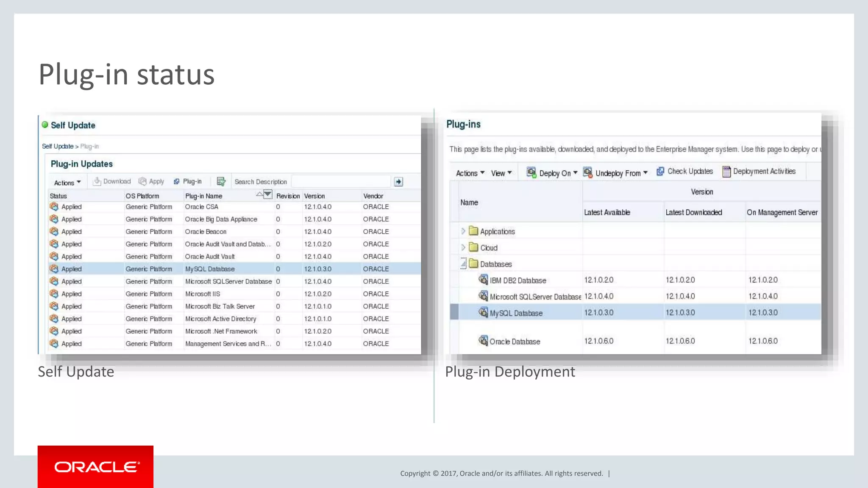
Task: Click the Apply toolbar button
Action: click(x=151, y=181)
